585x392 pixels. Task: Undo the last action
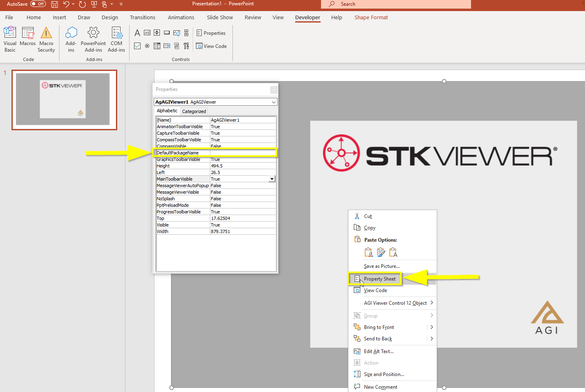[66, 4]
